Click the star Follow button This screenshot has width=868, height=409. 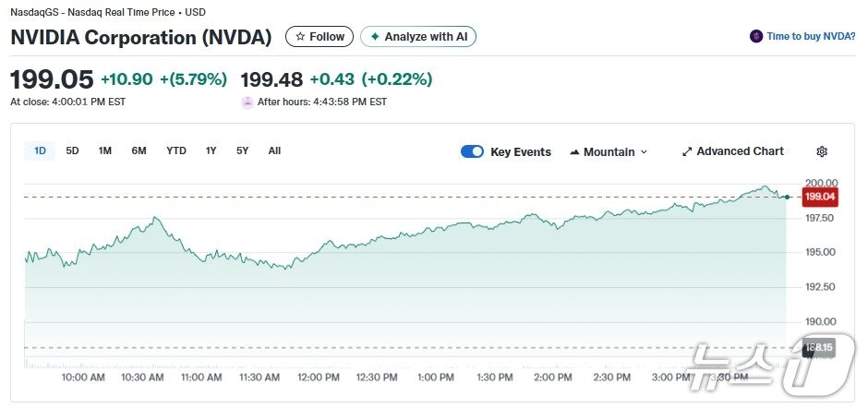[x=319, y=37]
